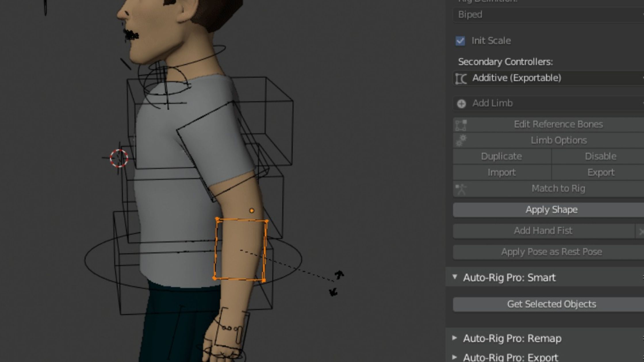Toggle the Init Scale checkbox
Image resolution: width=644 pixels, height=362 pixels.
pyautogui.click(x=460, y=41)
